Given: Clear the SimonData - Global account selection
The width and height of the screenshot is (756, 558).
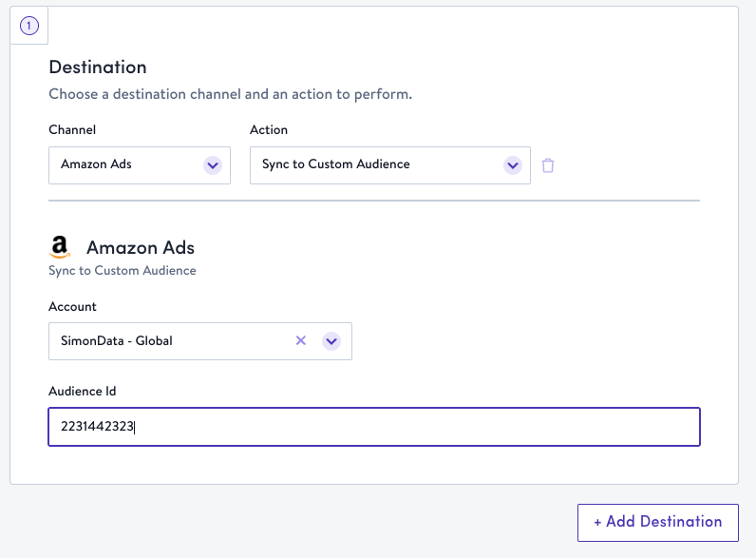Looking at the screenshot, I should click(301, 340).
